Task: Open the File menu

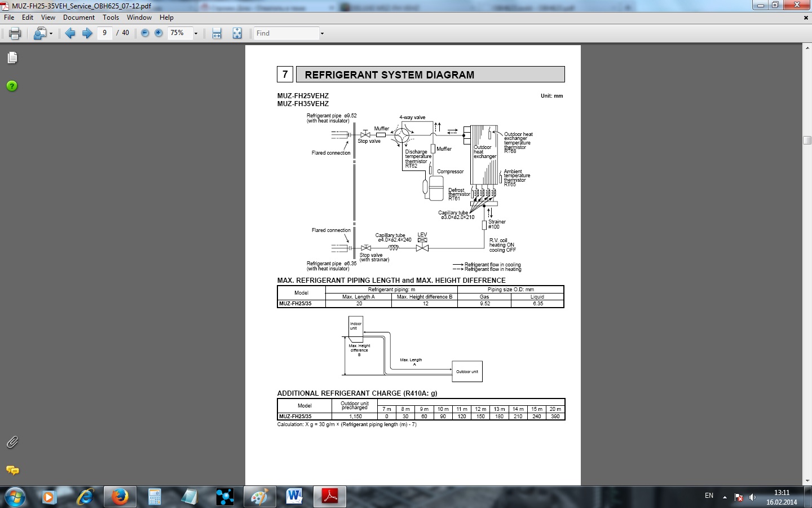Action: 9,17
